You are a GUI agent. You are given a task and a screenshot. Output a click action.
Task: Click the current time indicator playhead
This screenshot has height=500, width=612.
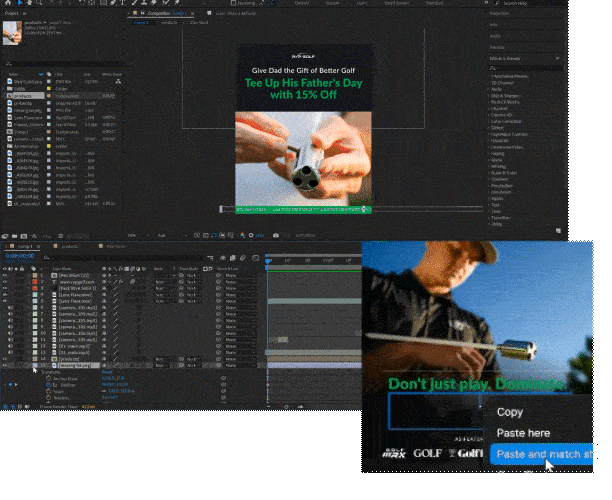(x=268, y=262)
